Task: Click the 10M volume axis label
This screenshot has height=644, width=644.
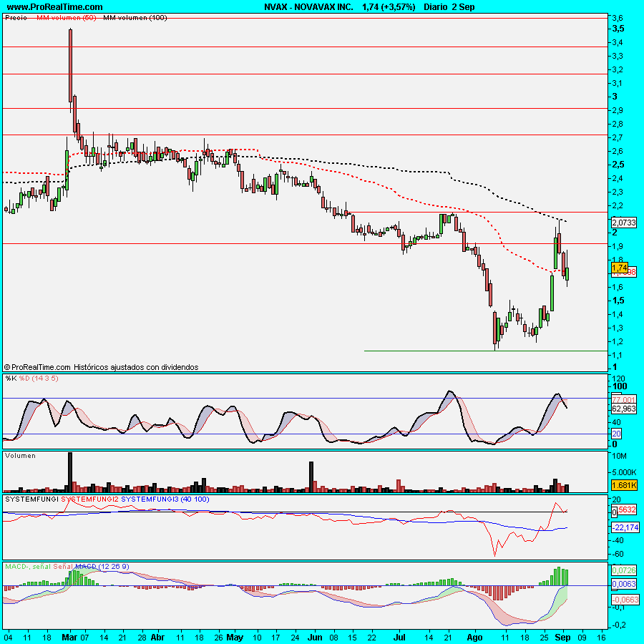Action: click(x=620, y=456)
